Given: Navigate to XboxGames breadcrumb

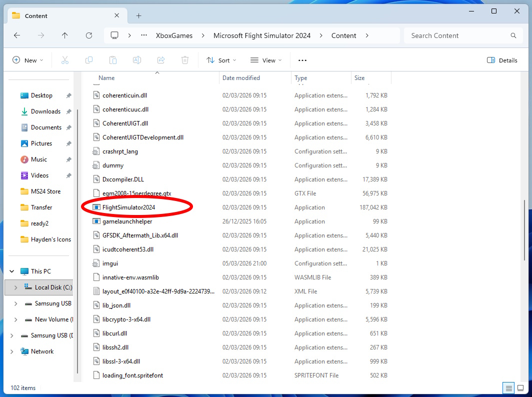Looking at the screenshot, I should [x=174, y=35].
